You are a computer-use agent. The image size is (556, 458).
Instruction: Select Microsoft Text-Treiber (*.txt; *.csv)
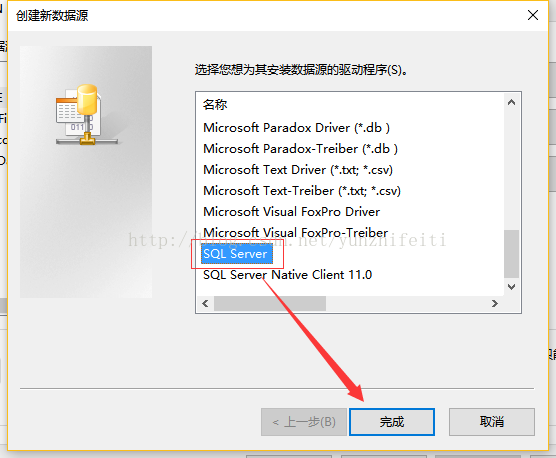pyautogui.click(x=302, y=191)
